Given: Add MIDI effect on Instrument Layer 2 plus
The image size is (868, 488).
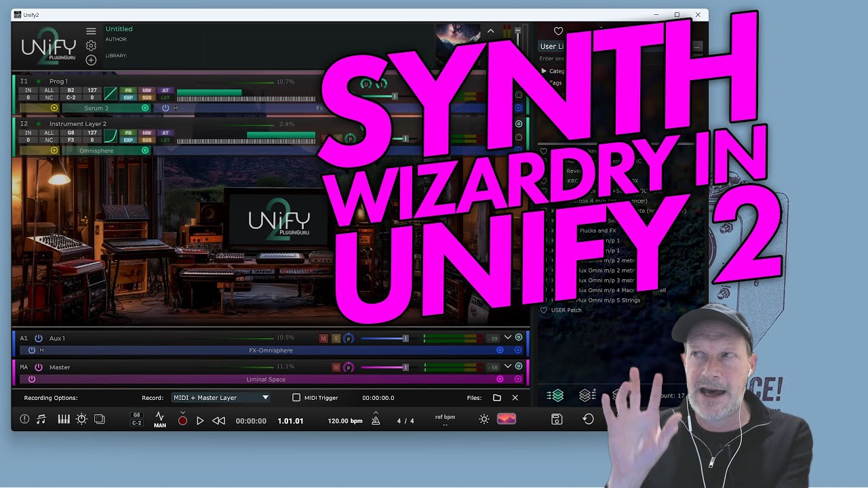Looking at the screenshot, I should [x=54, y=150].
